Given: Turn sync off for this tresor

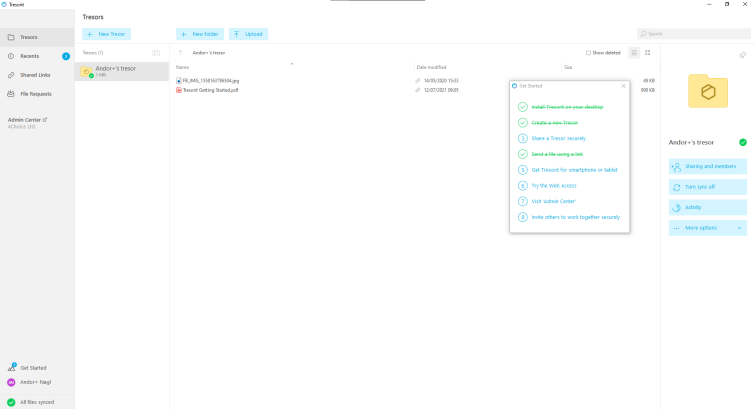Looking at the screenshot, I should click(707, 187).
